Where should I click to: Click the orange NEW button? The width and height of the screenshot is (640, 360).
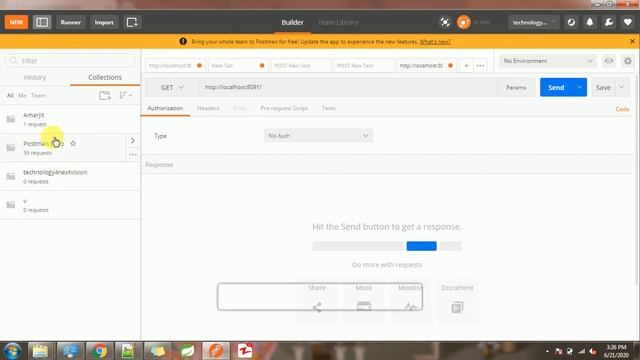coord(16,22)
